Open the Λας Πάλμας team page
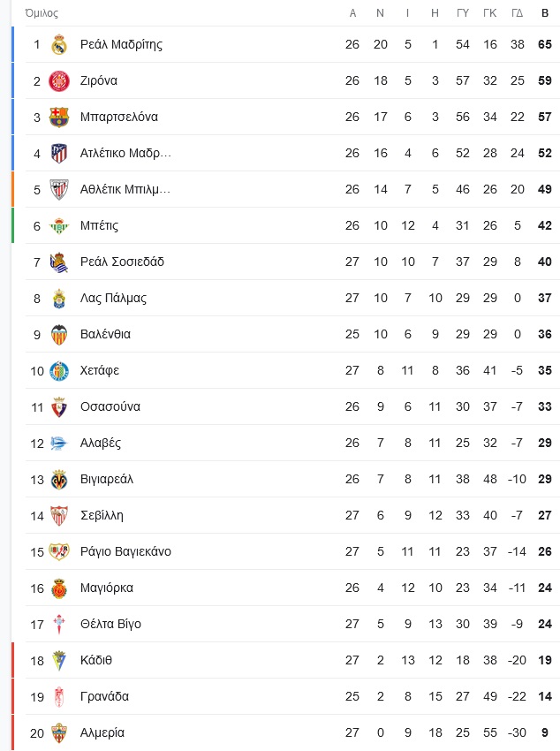The height and width of the screenshot is (751, 560). pos(113,298)
